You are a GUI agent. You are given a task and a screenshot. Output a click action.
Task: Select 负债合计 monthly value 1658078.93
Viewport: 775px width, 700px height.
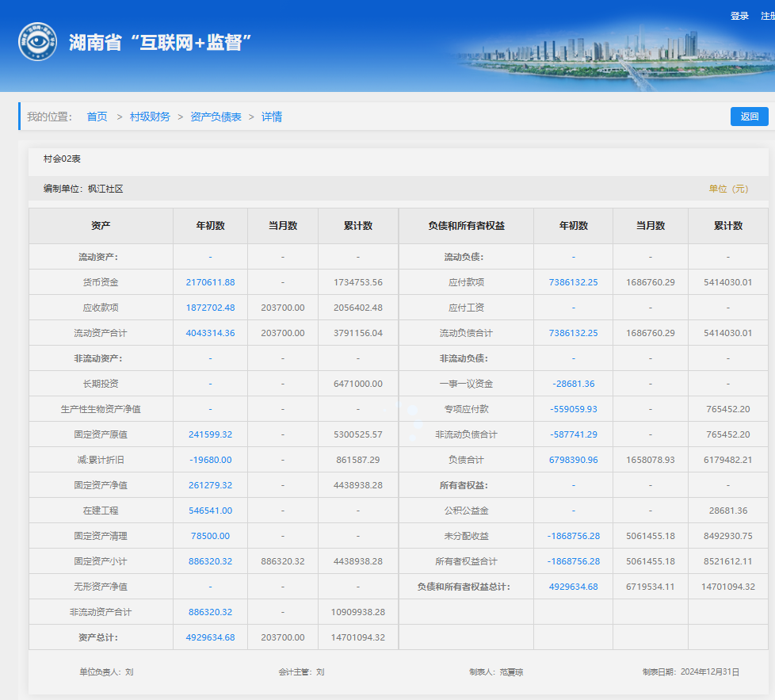click(x=651, y=460)
